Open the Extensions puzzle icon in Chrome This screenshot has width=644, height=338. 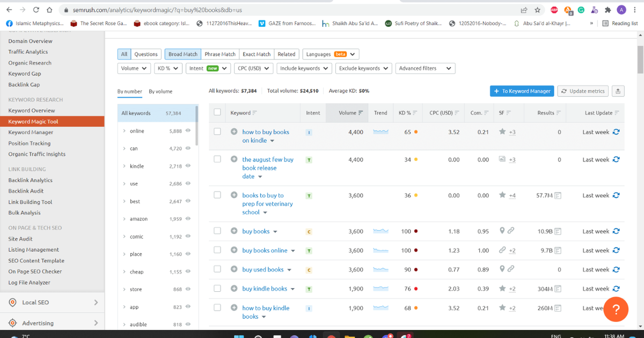(x=608, y=10)
